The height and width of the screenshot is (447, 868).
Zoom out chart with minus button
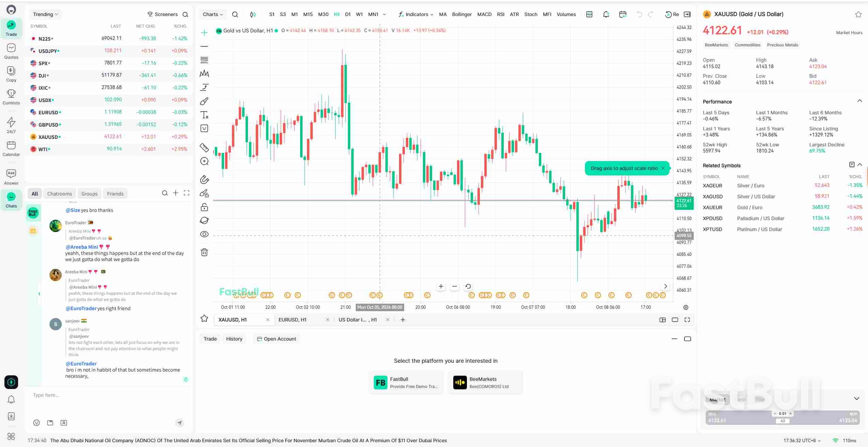point(454,286)
